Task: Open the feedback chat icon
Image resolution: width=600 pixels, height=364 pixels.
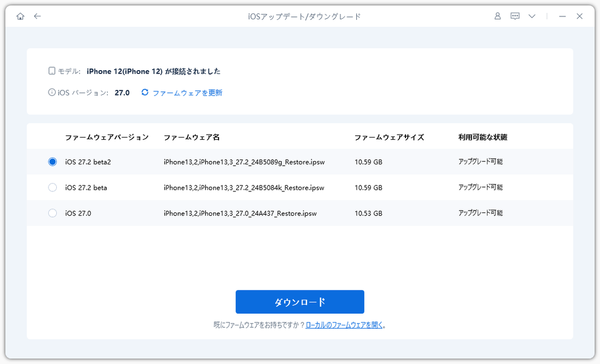Action: click(x=515, y=16)
